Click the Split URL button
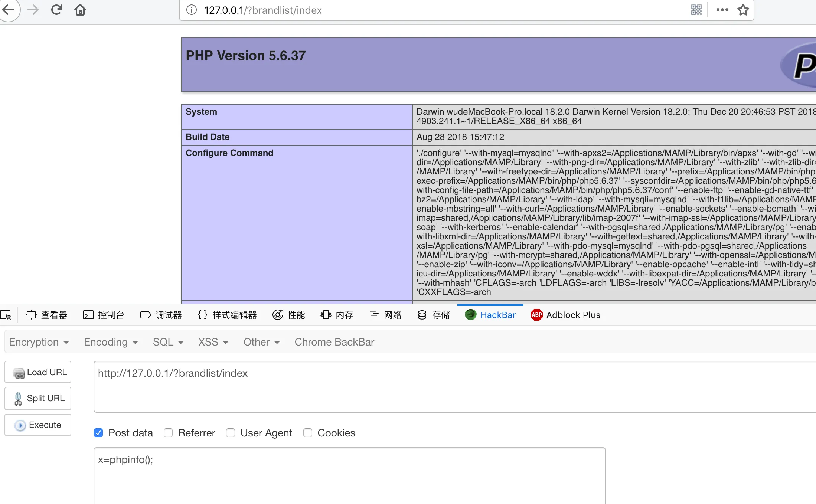Screen dimensions: 816x504 tap(38, 398)
